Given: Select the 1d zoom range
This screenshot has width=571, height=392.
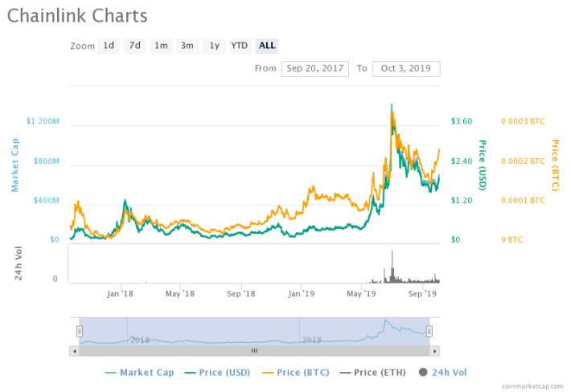Looking at the screenshot, I should 109,46.
